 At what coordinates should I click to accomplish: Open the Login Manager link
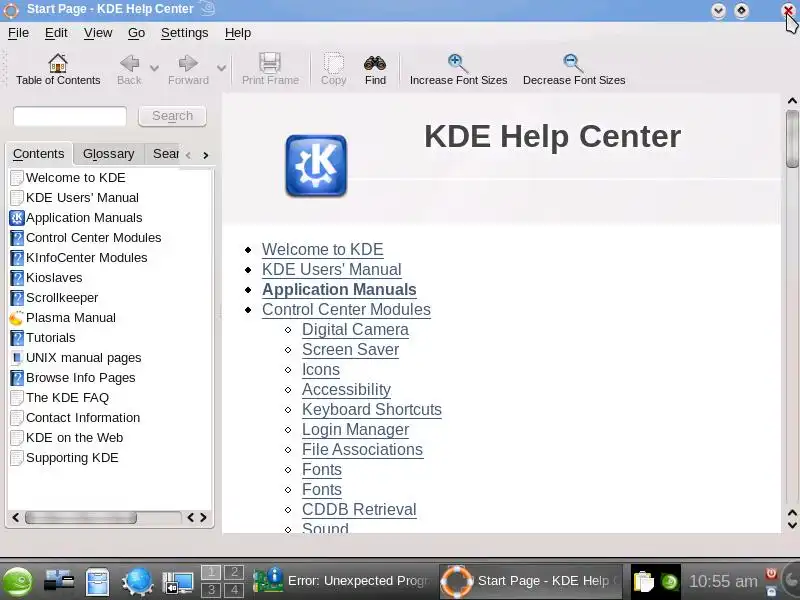click(356, 430)
